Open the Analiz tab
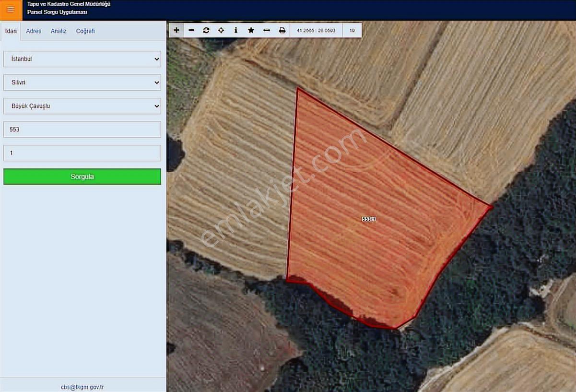 59,31
